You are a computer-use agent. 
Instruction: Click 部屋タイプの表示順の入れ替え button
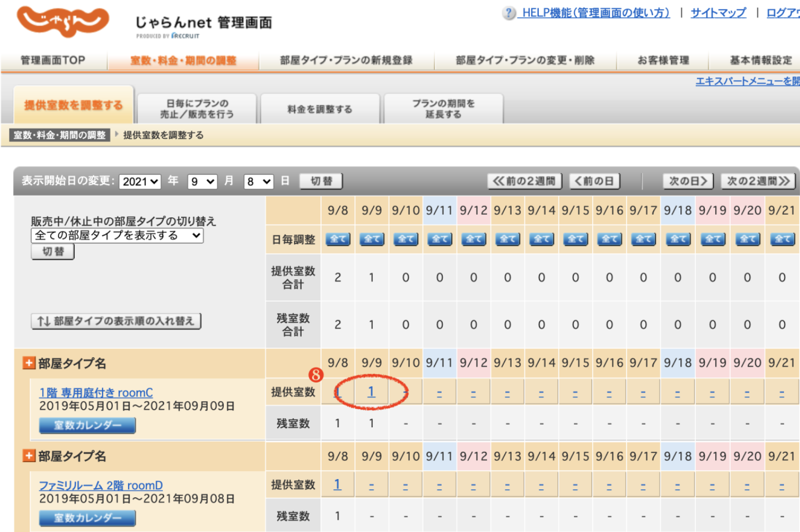tap(116, 321)
